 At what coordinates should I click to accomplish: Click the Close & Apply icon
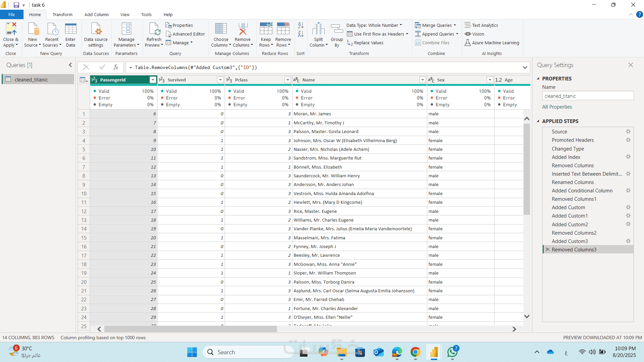click(x=11, y=29)
